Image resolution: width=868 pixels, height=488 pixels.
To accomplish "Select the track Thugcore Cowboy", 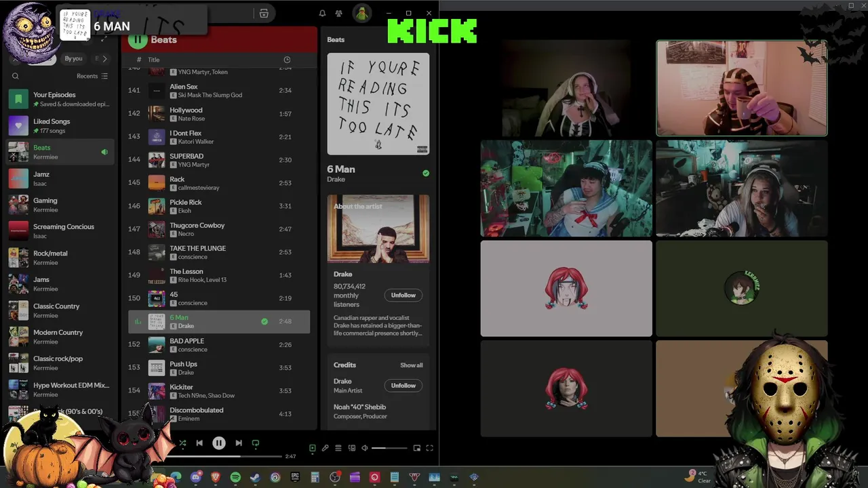I will 219,229.
